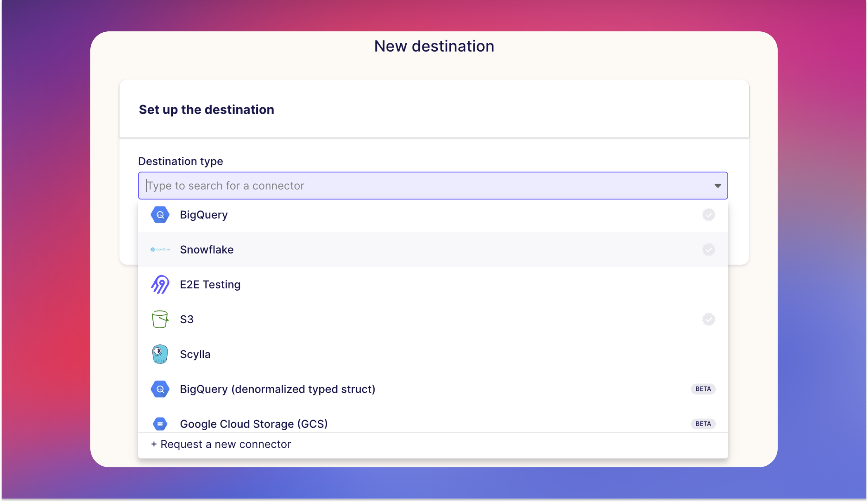Click certified checkmark badge beside BigQuery
This screenshot has height=502, width=868.
click(708, 215)
